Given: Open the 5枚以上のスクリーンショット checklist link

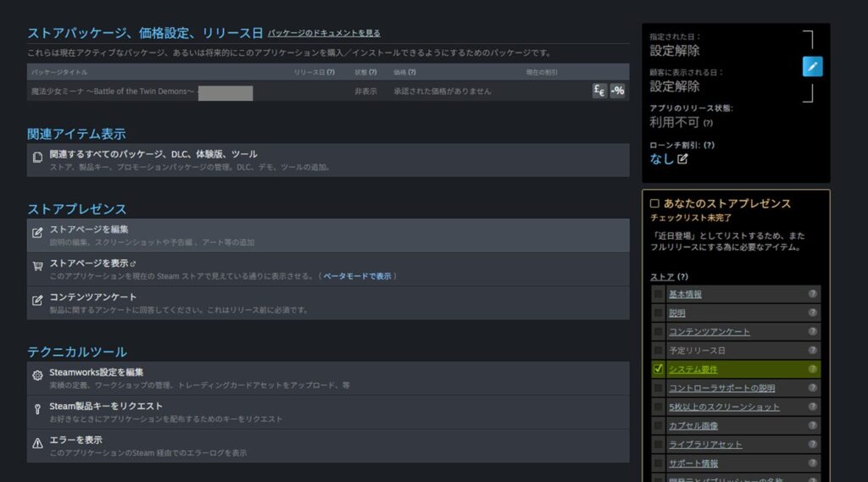Looking at the screenshot, I should tap(724, 407).
